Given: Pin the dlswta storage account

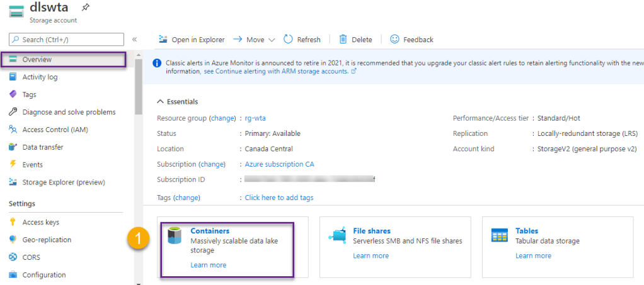Looking at the screenshot, I should pos(85,8).
